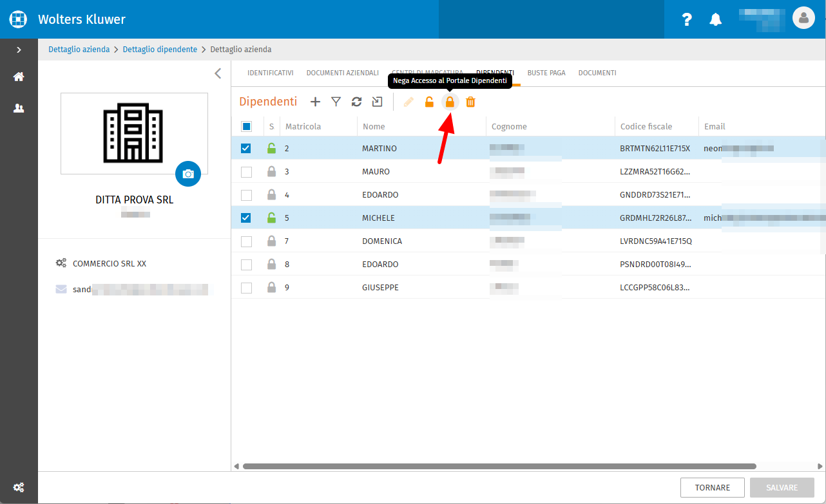Screen dimensions: 826x504
Task: Click the company building logo thumbnail
Action: click(134, 134)
